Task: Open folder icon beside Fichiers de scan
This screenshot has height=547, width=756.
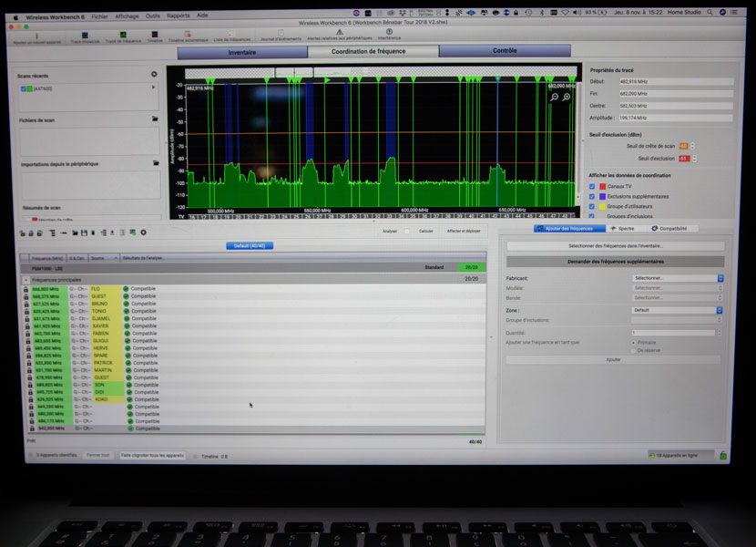Action: coord(155,119)
